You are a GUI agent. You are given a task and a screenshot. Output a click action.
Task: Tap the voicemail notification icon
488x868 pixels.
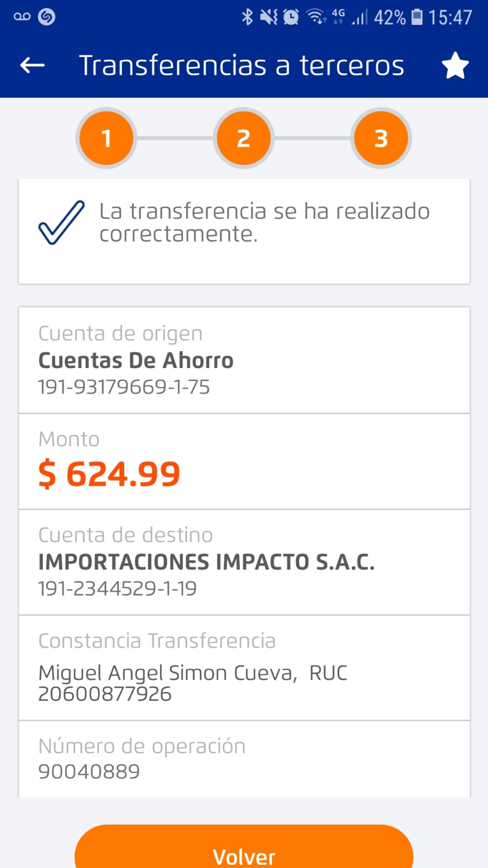22,17
